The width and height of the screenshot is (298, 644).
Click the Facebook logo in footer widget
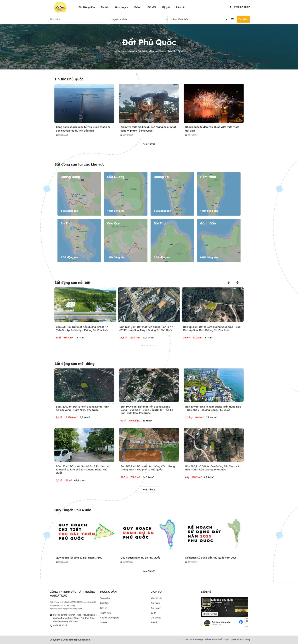[241, 622]
